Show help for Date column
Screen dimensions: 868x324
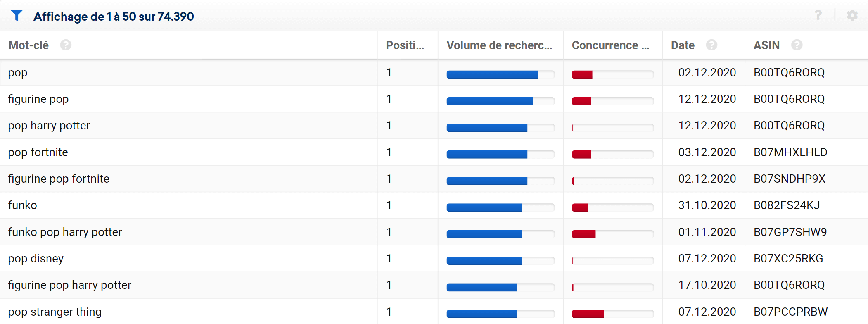(711, 45)
